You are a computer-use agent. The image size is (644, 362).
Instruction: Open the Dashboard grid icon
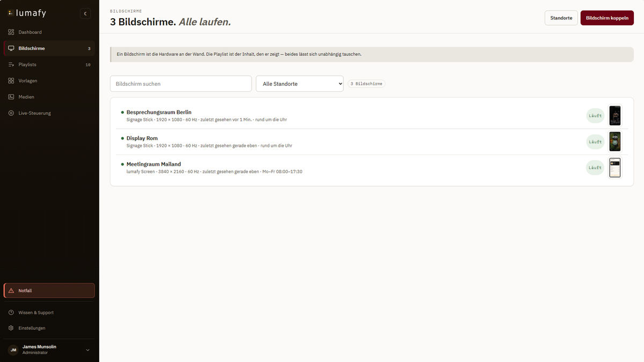(11, 32)
